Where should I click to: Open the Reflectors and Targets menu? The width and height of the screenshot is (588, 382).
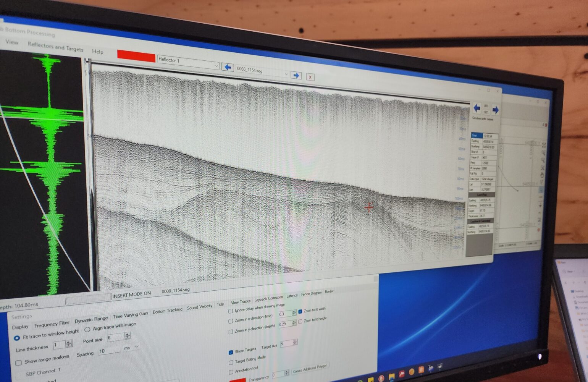click(55, 47)
